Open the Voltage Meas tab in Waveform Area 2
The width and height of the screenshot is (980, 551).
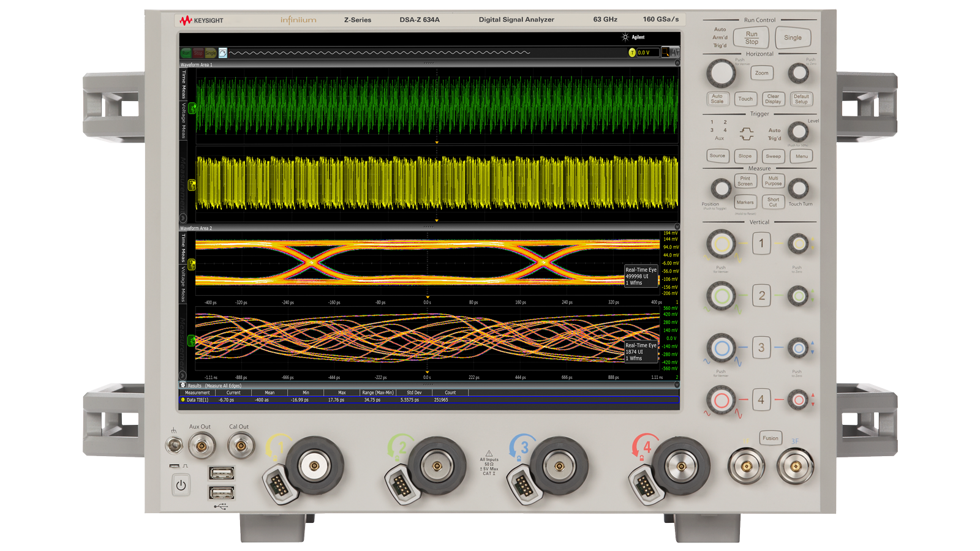coord(183,284)
